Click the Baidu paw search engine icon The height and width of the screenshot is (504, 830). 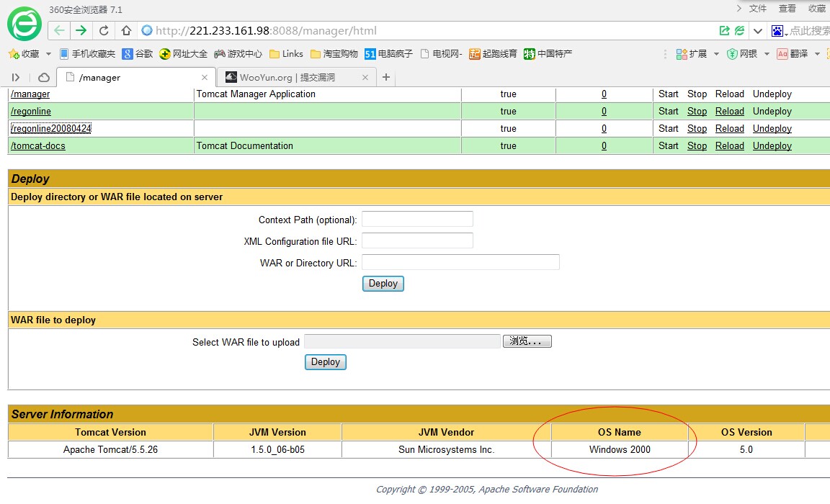tap(777, 31)
